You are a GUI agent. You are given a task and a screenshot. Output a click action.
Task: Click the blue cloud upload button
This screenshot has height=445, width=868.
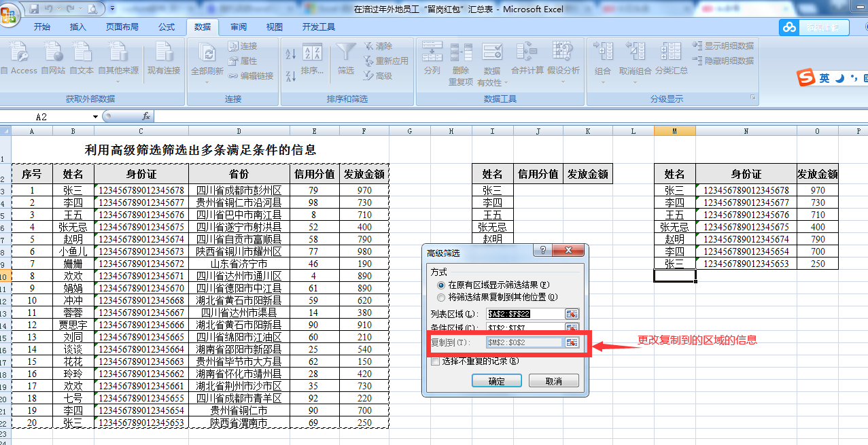point(814,27)
